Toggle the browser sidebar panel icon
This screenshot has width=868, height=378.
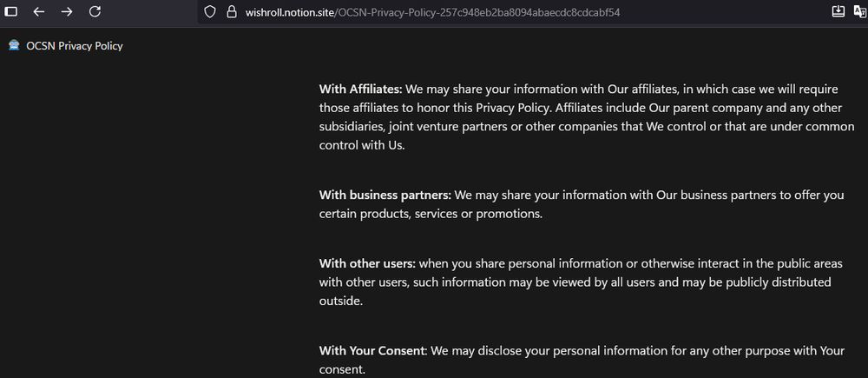coord(12,12)
